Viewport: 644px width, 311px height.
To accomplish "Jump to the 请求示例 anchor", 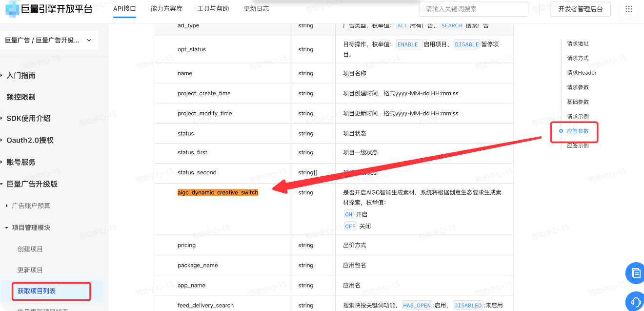I will [x=578, y=117].
